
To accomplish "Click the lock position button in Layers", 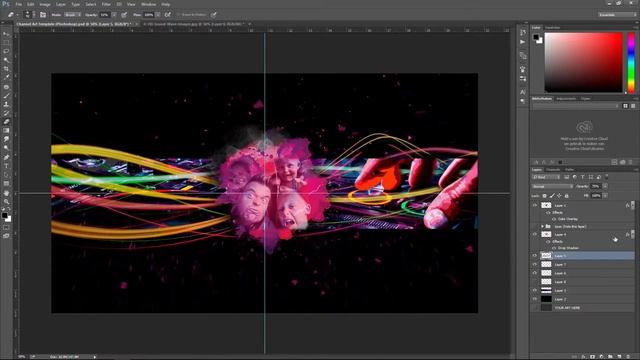I will click(559, 196).
